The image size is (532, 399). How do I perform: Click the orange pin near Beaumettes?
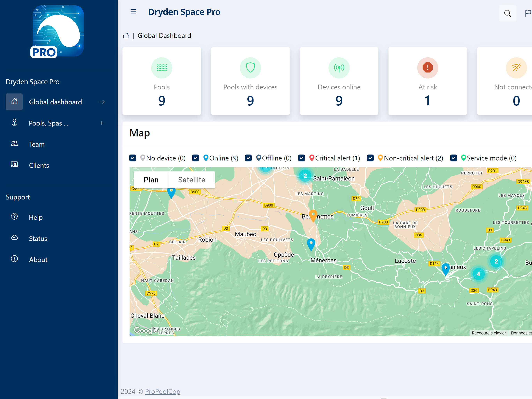pyautogui.click(x=313, y=215)
